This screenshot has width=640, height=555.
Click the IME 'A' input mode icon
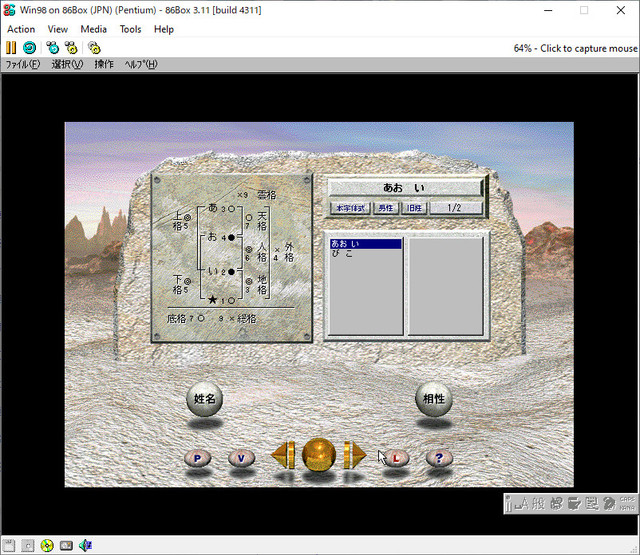click(x=522, y=504)
